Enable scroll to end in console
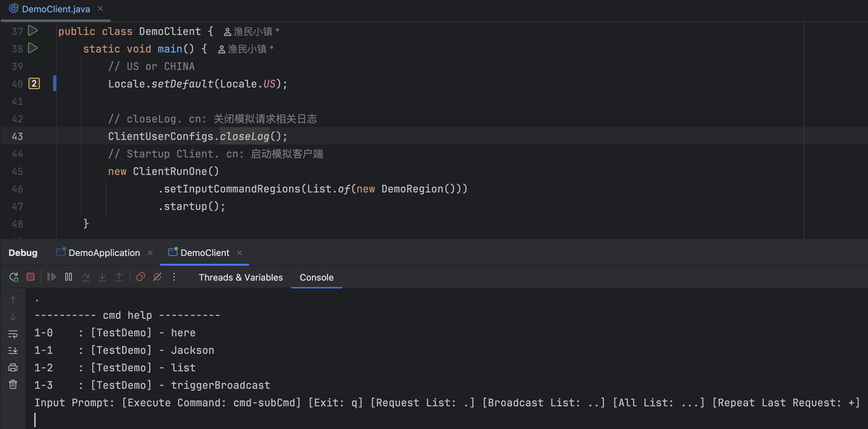 pos(13,350)
